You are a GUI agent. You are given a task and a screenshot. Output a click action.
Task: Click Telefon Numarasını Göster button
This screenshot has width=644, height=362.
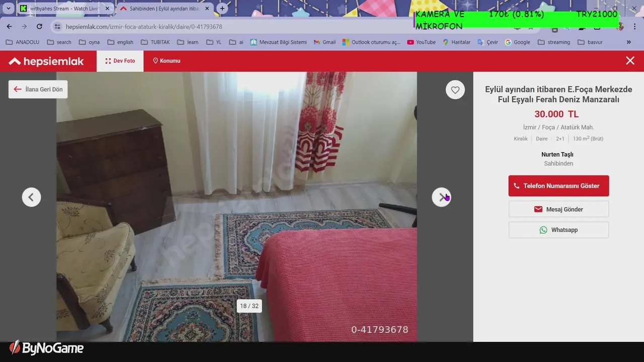click(x=558, y=186)
